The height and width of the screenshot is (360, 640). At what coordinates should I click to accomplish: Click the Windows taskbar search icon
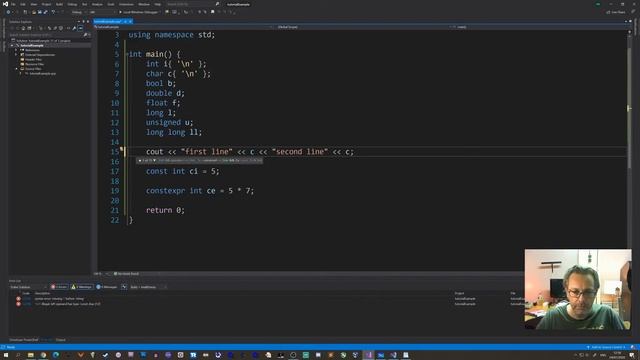[18, 355]
